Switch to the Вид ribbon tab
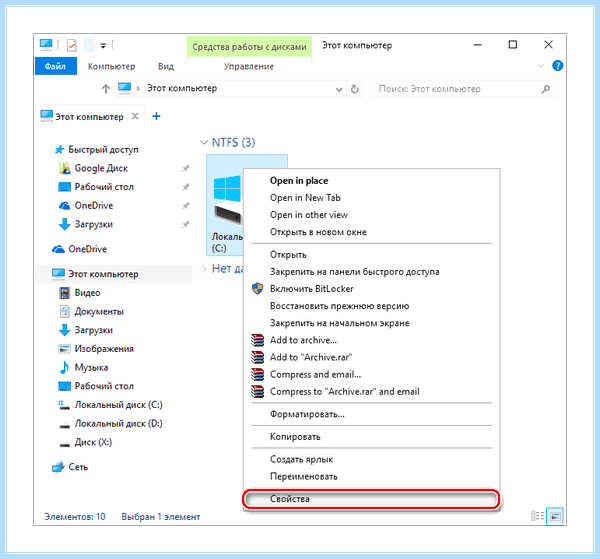 point(166,66)
